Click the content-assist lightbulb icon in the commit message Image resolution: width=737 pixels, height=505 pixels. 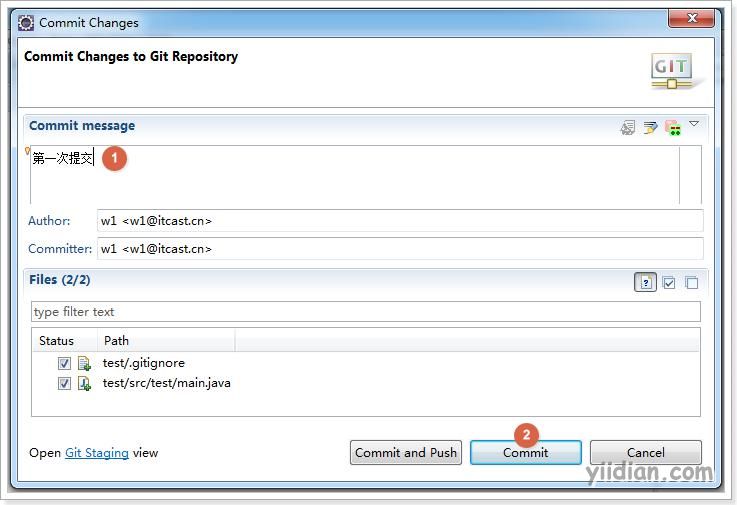tap(27, 151)
